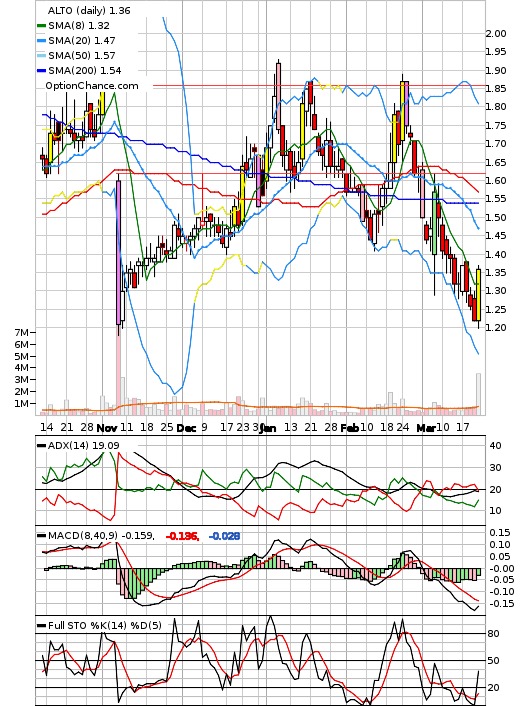The height and width of the screenshot is (706, 526).
Task: Click the red -0.136 MACD signal value
Action: pos(182,536)
